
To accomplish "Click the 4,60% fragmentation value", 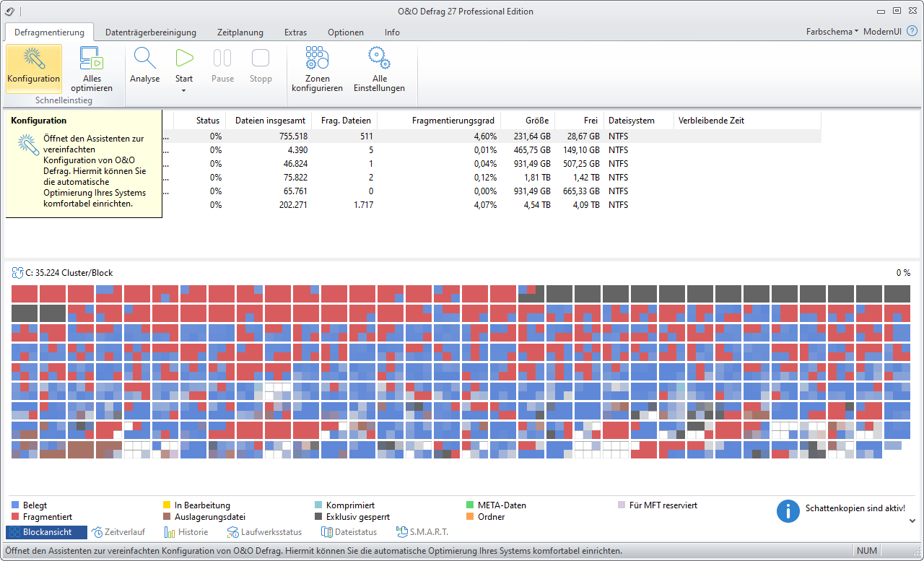I will pos(485,136).
